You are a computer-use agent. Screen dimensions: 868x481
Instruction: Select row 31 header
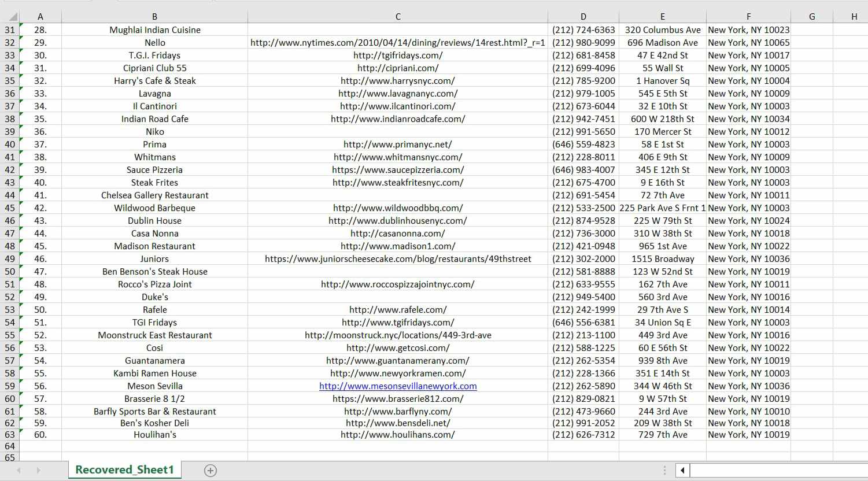click(10, 30)
